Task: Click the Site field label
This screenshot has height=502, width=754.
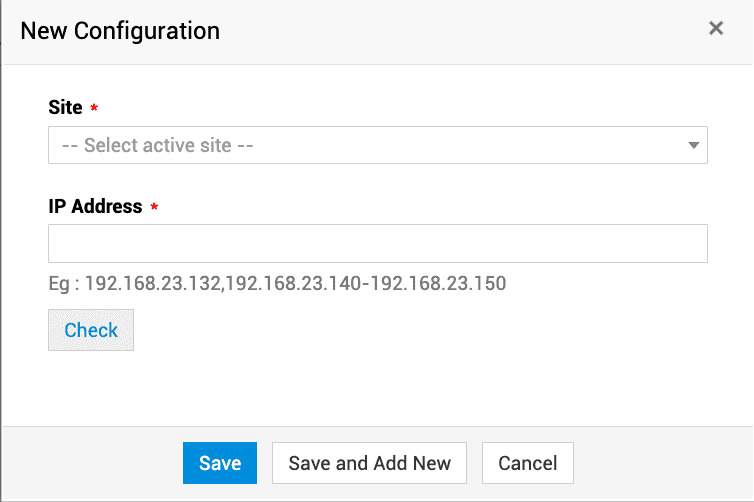Action: (65, 107)
